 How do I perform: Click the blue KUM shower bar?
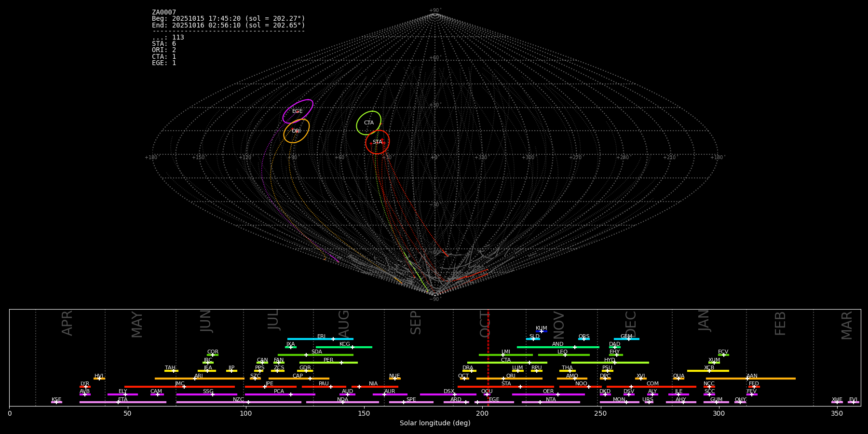coord(542,331)
